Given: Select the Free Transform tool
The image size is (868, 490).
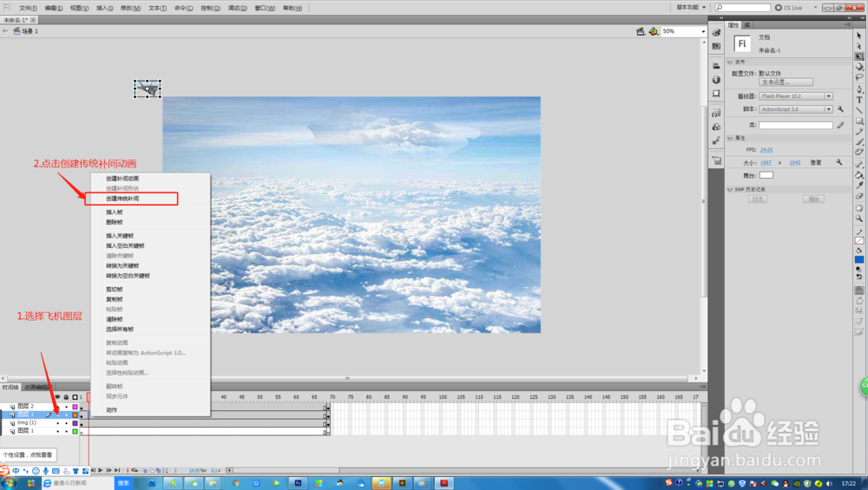Looking at the screenshot, I should point(859,56).
